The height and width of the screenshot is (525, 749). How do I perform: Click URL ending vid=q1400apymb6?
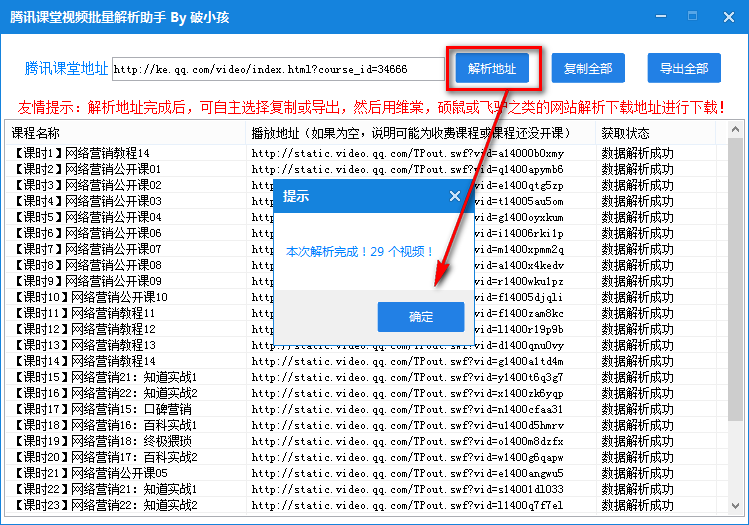pyautogui.click(x=407, y=170)
